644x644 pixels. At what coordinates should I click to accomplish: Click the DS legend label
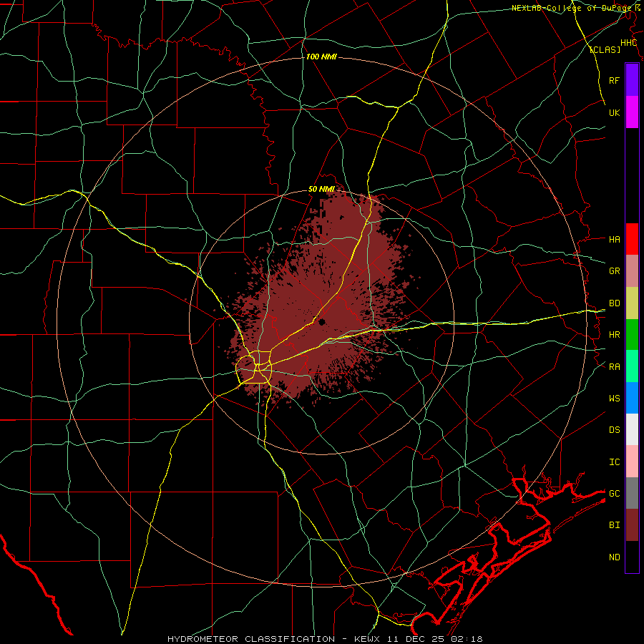pyautogui.click(x=614, y=430)
